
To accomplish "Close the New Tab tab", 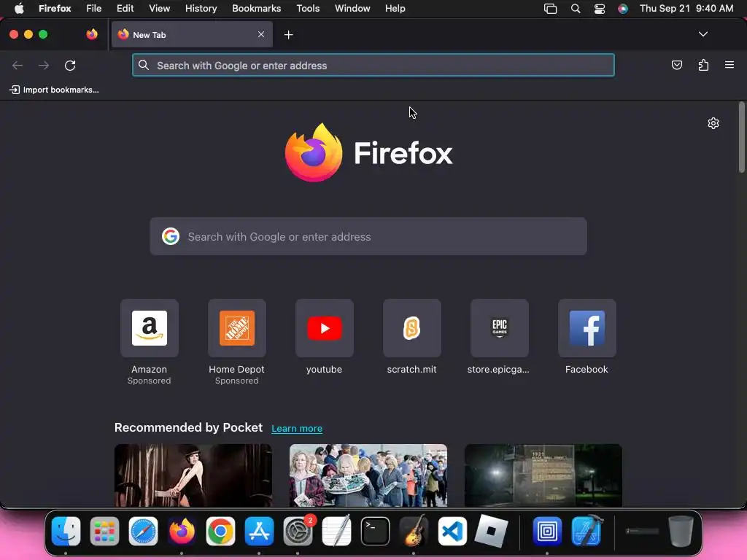I will pyautogui.click(x=261, y=34).
